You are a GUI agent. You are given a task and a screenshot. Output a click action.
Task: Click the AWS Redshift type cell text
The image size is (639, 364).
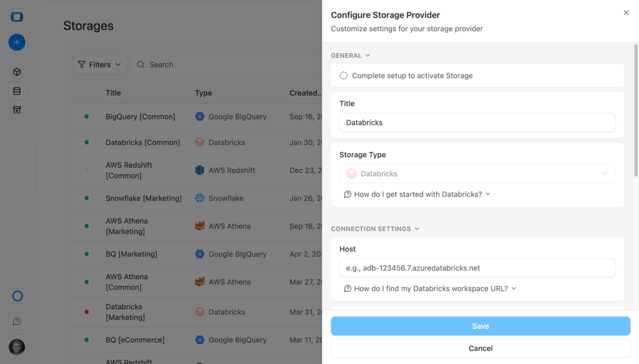click(x=232, y=170)
